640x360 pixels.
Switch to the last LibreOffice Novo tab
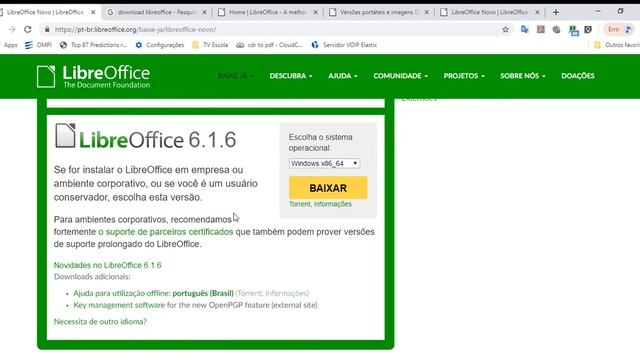click(x=489, y=12)
